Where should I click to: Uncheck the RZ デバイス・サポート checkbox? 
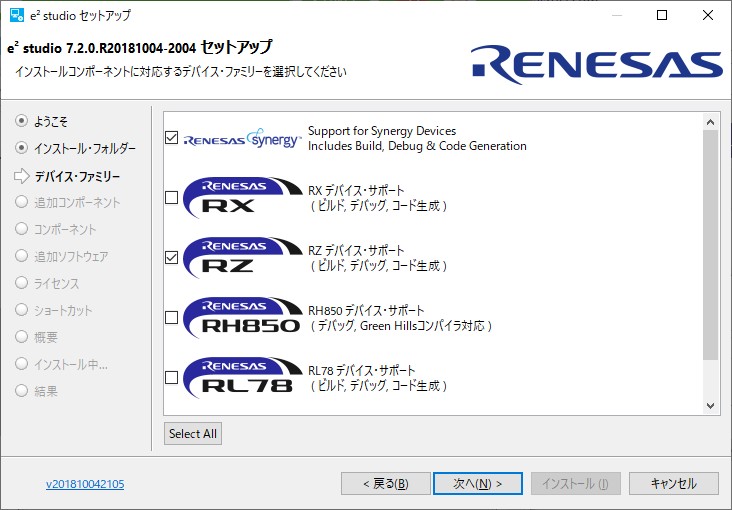pyautogui.click(x=171, y=257)
